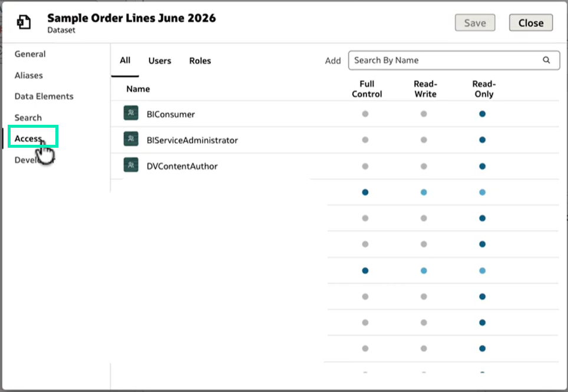Click the search magnifier icon
The height and width of the screenshot is (392, 568).
tap(546, 60)
